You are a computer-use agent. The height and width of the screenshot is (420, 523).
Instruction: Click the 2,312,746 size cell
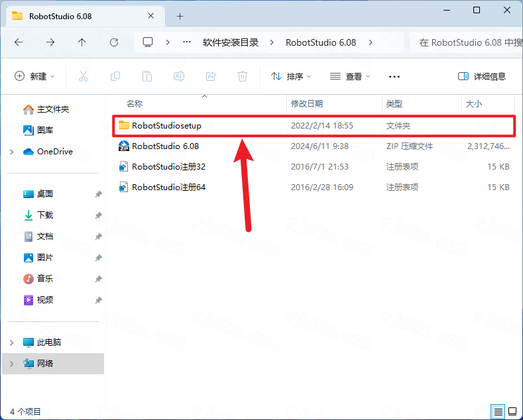tap(489, 146)
